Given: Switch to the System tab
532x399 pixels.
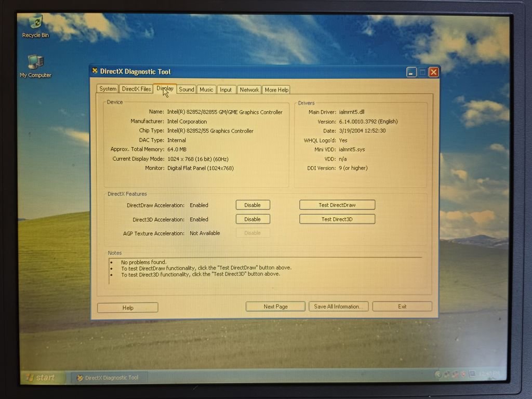Looking at the screenshot, I should (x=108, y=89).
